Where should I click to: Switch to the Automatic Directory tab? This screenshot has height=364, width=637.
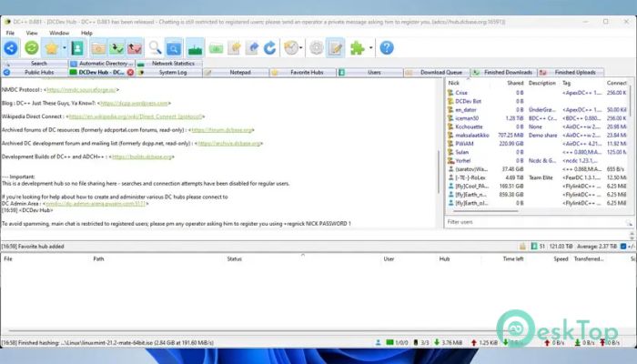pyautogui.click(x=102, y=64)
